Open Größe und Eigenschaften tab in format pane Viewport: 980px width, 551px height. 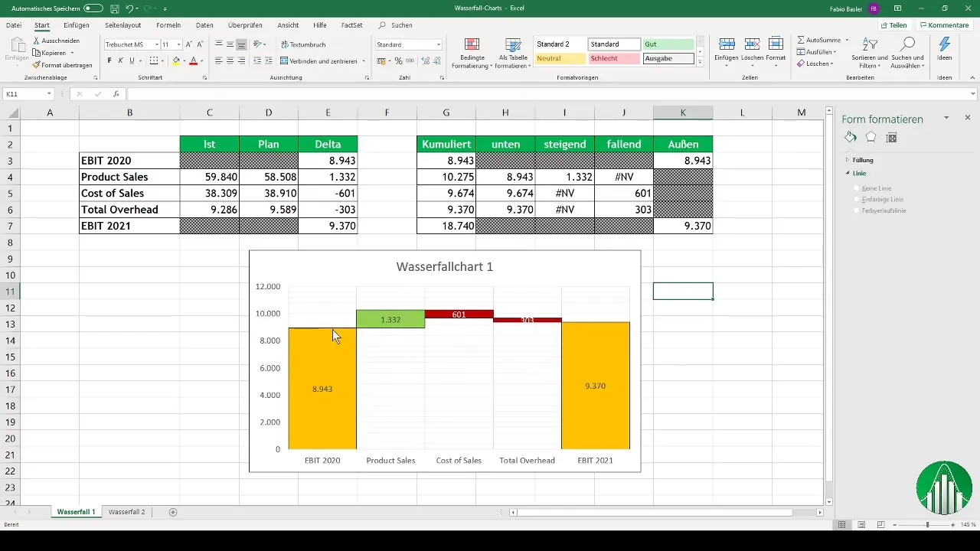tap(891, 137)
